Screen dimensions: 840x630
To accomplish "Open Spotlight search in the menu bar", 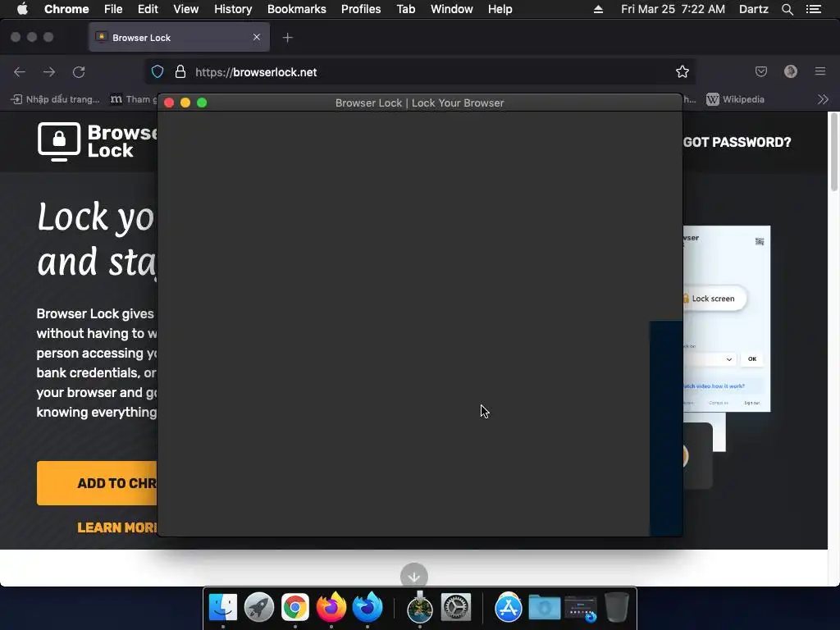I will (x=787, y=9).
